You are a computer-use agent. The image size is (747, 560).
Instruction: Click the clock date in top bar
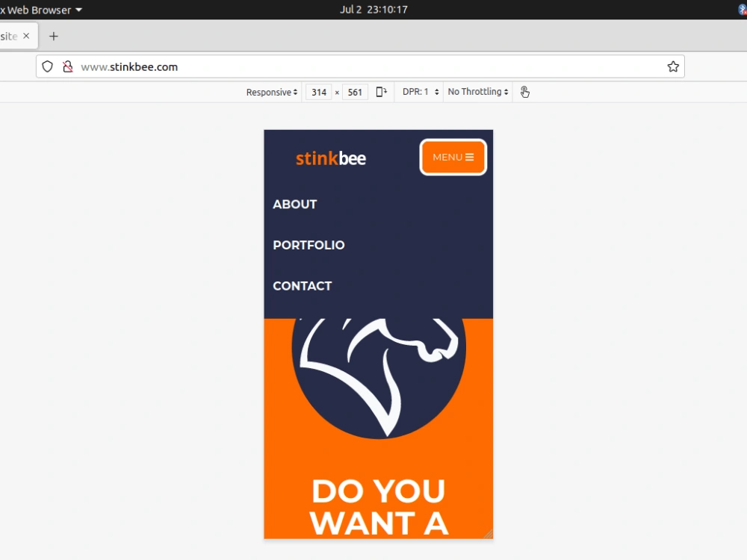coord(373,10)
